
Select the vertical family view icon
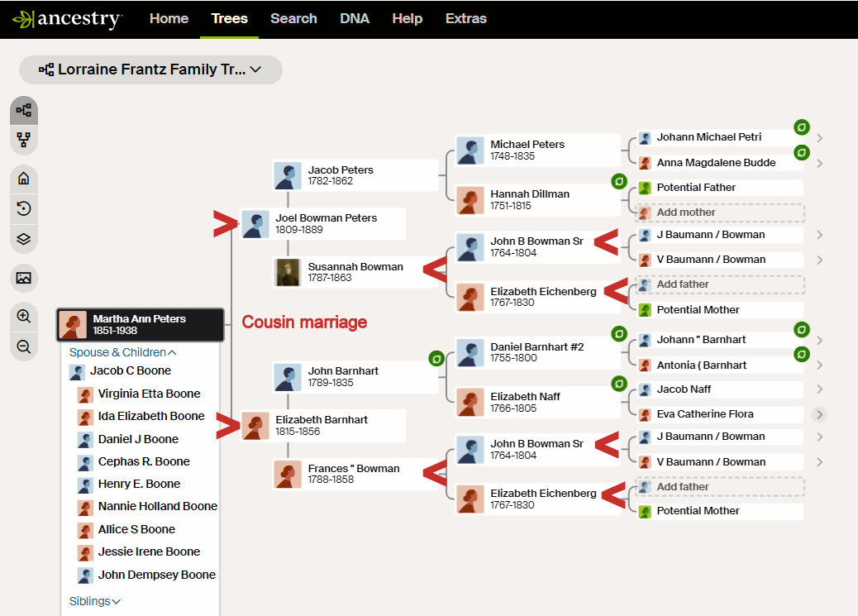(24, 140)
